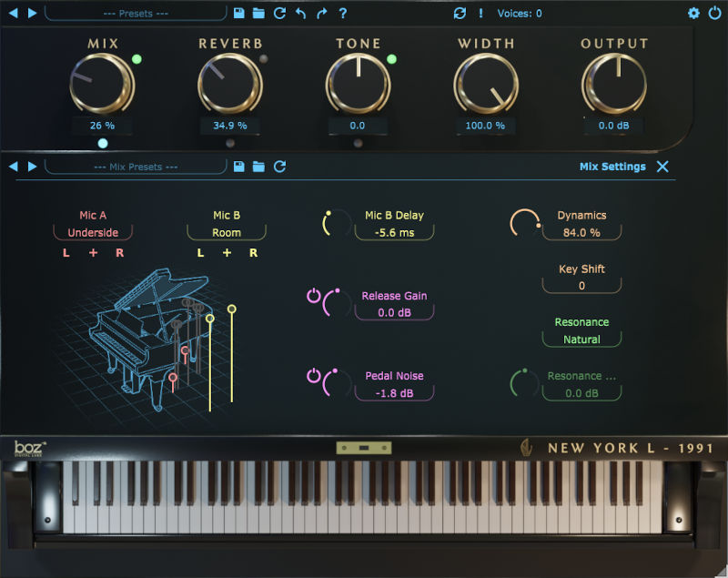Toggle the Release Gain power button

click(314, 296)
